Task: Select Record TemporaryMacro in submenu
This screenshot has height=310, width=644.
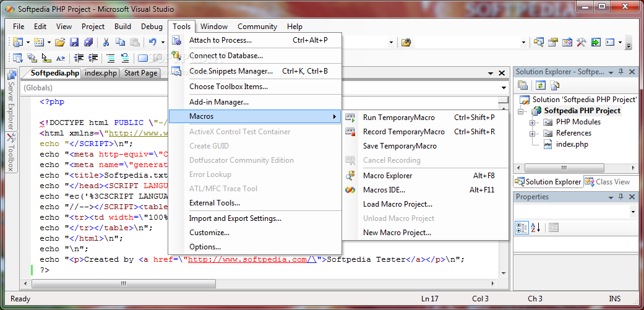Action: pyautogui.click(x=426, y=132)
